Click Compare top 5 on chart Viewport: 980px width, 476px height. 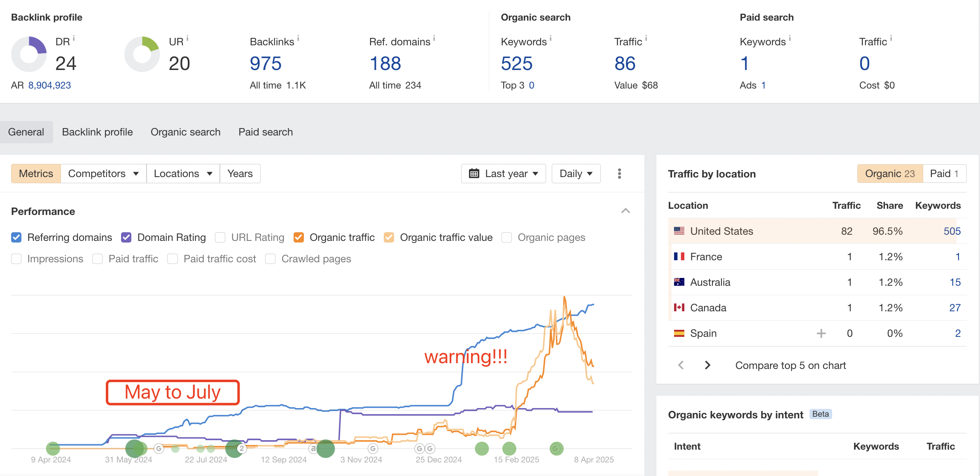790,365
